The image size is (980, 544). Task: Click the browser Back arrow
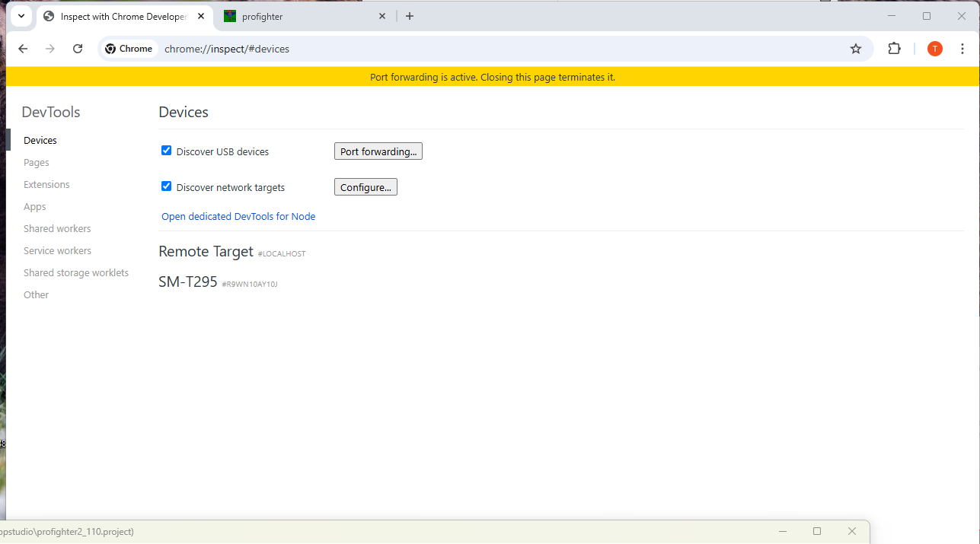(23, 49)
